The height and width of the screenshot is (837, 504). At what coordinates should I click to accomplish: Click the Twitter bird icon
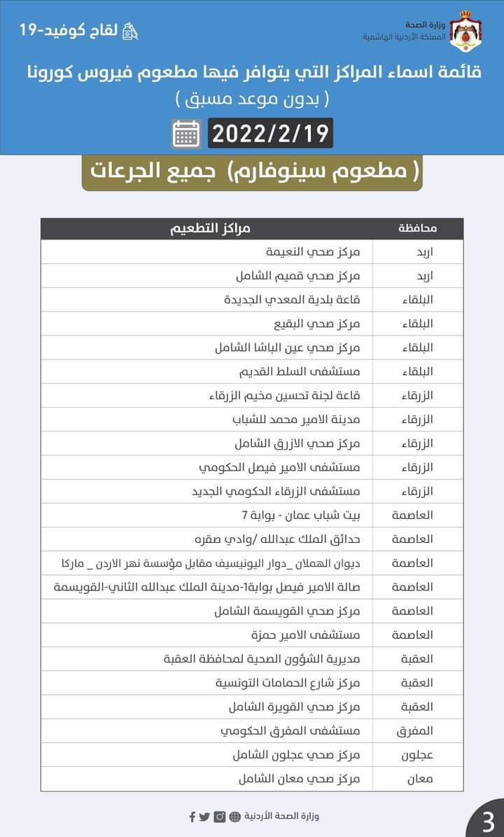[204, 816]
